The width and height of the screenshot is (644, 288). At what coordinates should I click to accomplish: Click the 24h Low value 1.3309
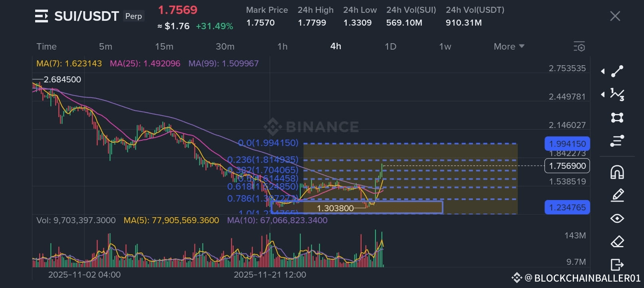click(x=358, y=23)
